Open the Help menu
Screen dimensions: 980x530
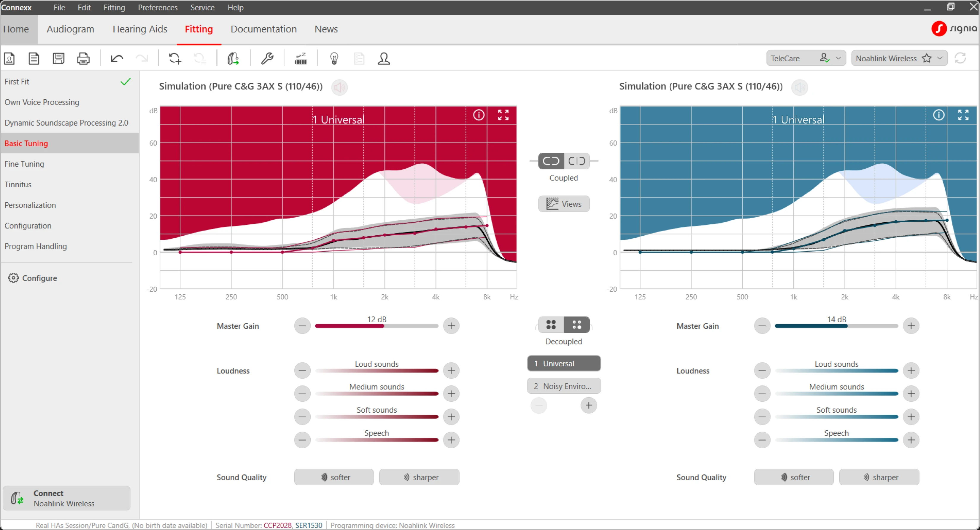(x=236, y=8)
